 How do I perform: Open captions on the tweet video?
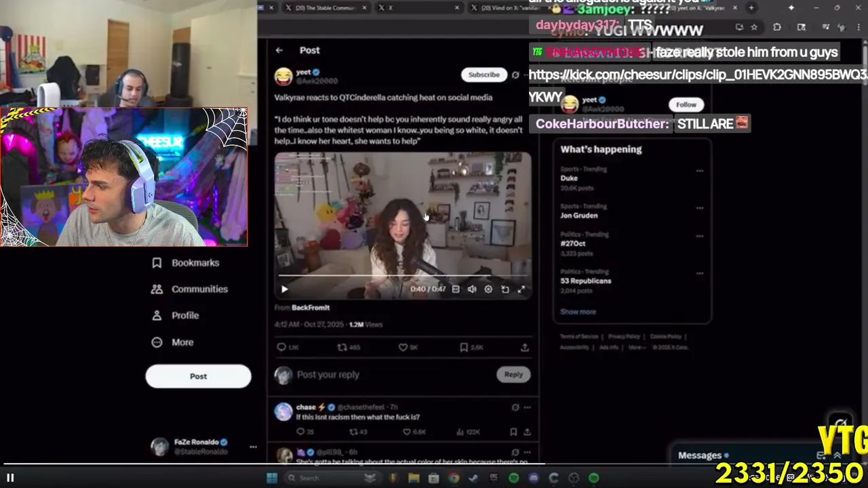[456, 289]
